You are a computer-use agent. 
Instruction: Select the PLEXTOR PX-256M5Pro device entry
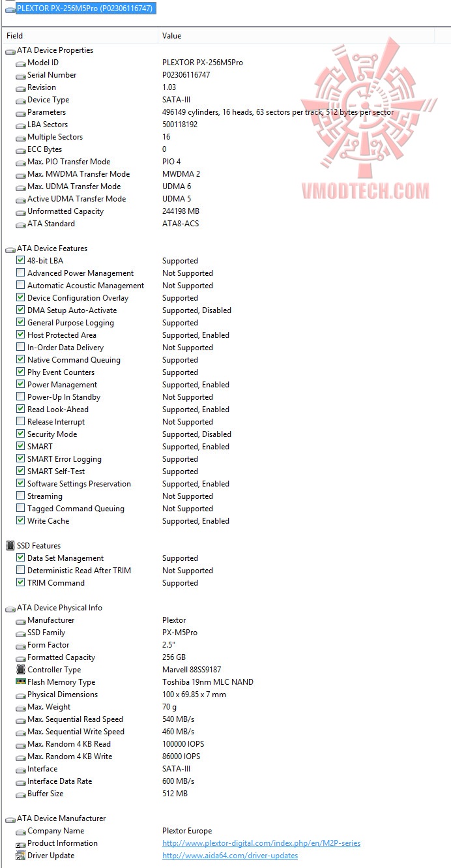85,8
